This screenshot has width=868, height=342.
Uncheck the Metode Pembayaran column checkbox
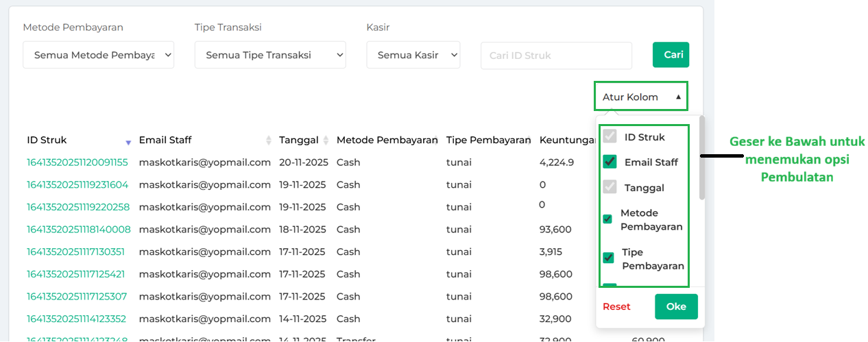pyautogui.click(x=607, y=219)
